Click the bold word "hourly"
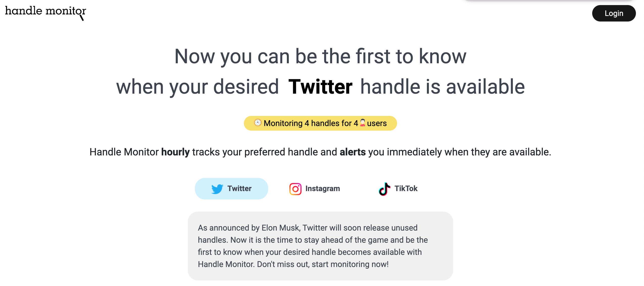This screenshot has height=286, width=644. point(175,152)
